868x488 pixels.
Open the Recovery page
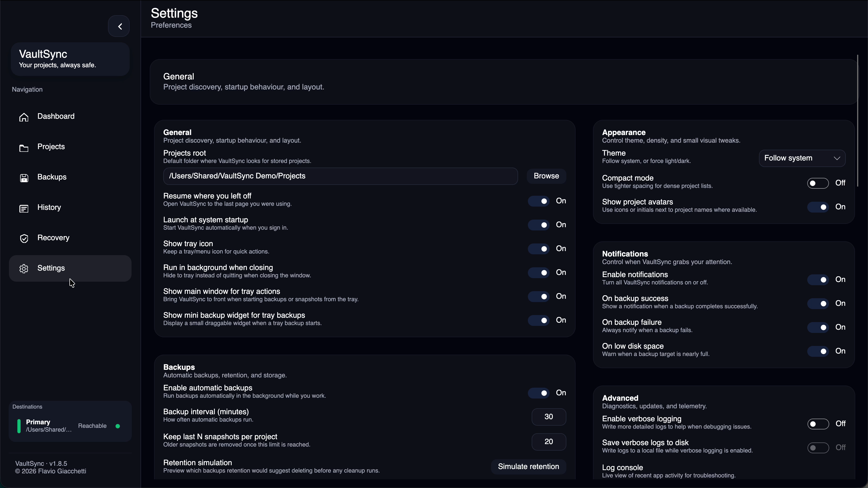(x=70, y=238)
